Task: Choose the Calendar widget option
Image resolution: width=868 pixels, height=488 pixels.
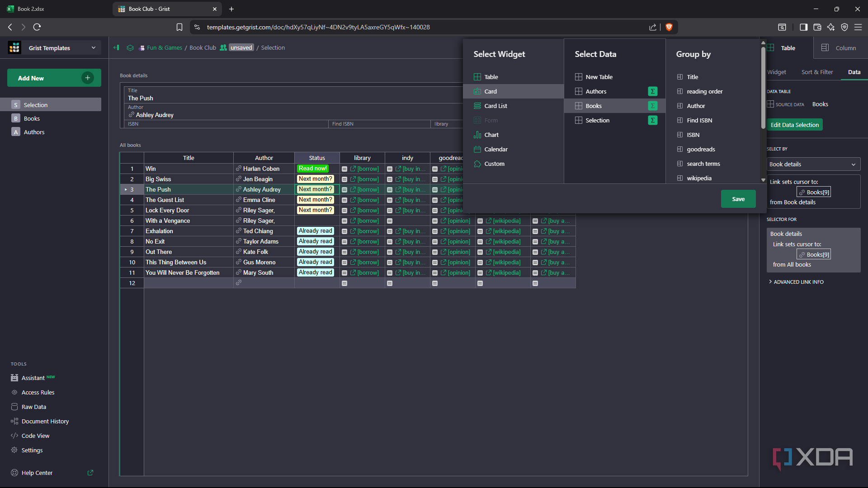Action: coord(495,149)
